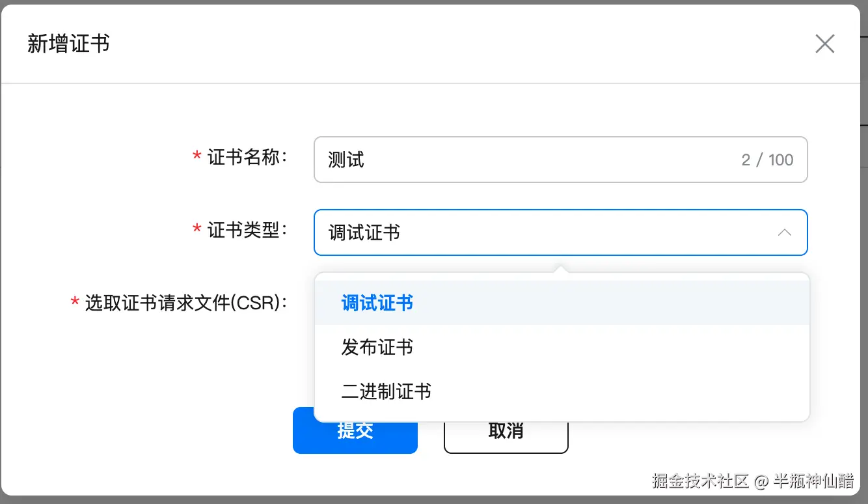The width and height of the screenshot is (868, 504).
Task: Click the 半瓶神仙醋 author watermark
Action: pos(813,481)
